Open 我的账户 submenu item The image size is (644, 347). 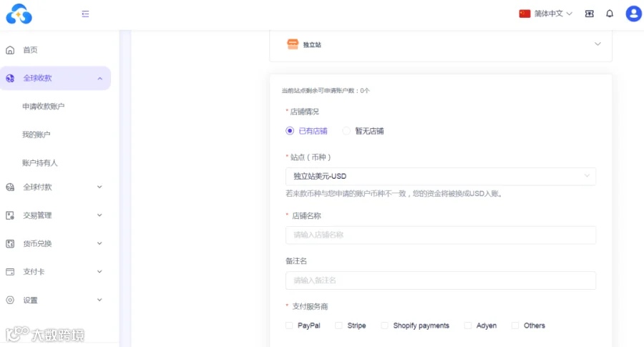(36, 135)
